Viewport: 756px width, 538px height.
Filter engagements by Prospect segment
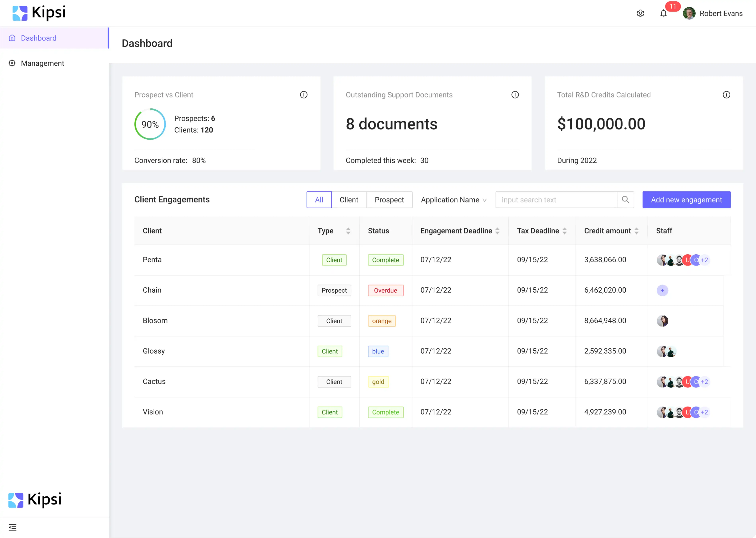point(389,200)
